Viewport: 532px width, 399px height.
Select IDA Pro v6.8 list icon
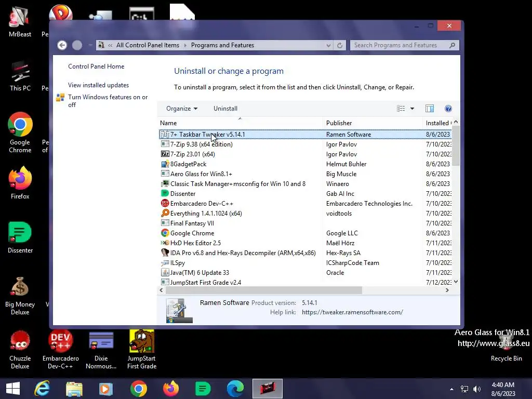165,253
